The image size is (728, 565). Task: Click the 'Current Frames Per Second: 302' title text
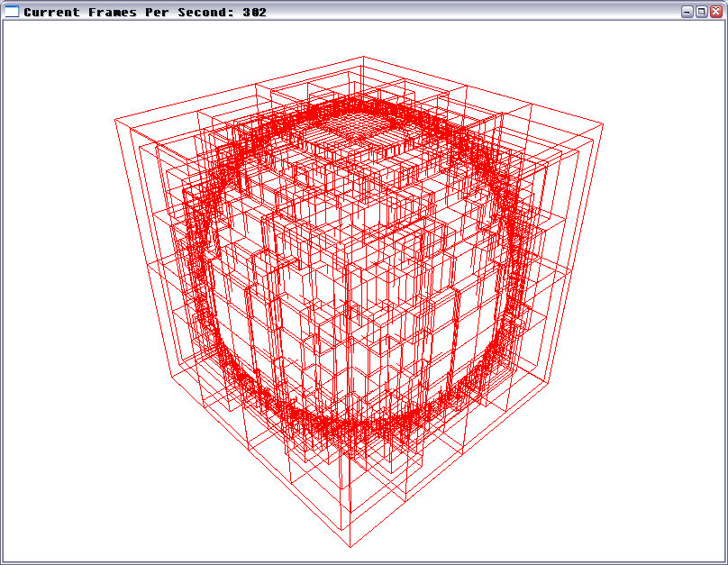point(145,12)
